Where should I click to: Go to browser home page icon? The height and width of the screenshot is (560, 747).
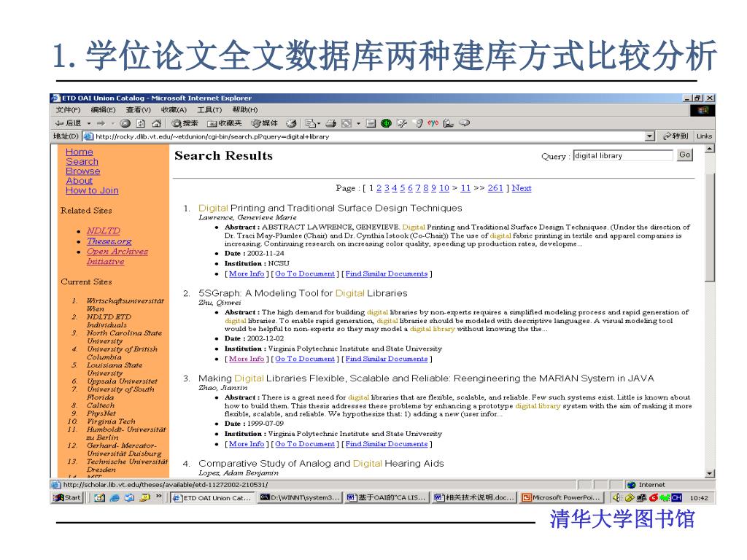(x=156, y=123)
